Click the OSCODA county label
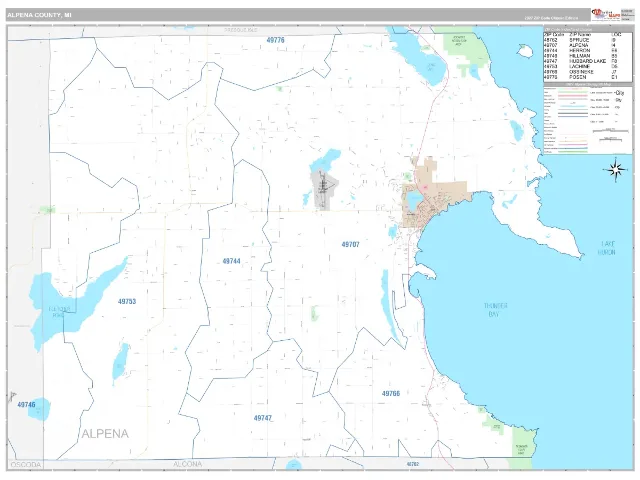Screen dimensions: 640x480 [26, 465]
